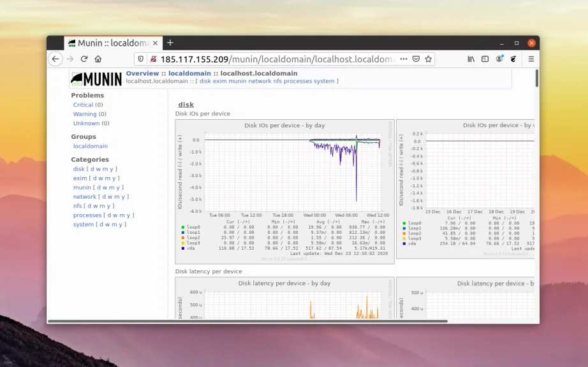Open the Firefox Library icon
588x367 pixels.
click(x=470, y=58)
